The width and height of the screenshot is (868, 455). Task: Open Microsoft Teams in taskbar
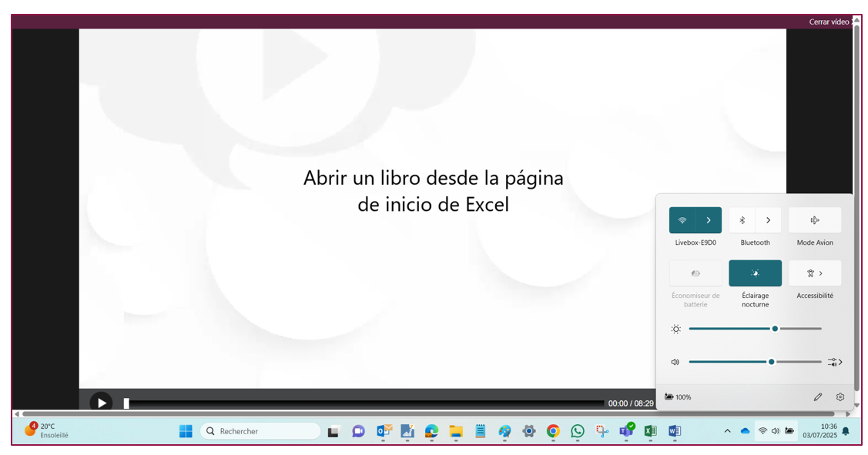point(627,430)
